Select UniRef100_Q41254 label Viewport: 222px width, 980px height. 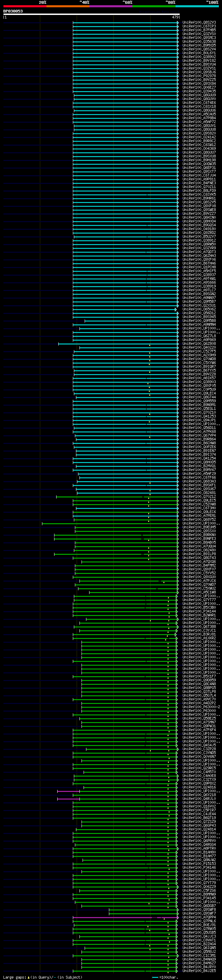tap(199, 459)
